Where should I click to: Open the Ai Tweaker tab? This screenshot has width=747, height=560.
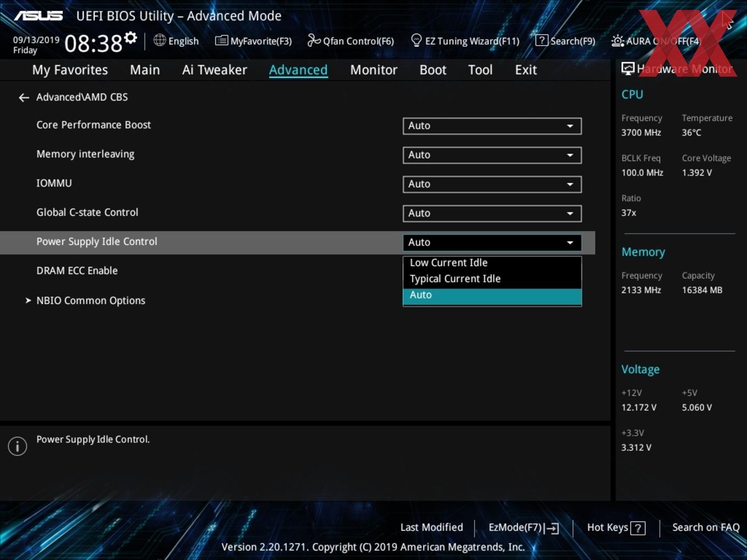[215, 70]
